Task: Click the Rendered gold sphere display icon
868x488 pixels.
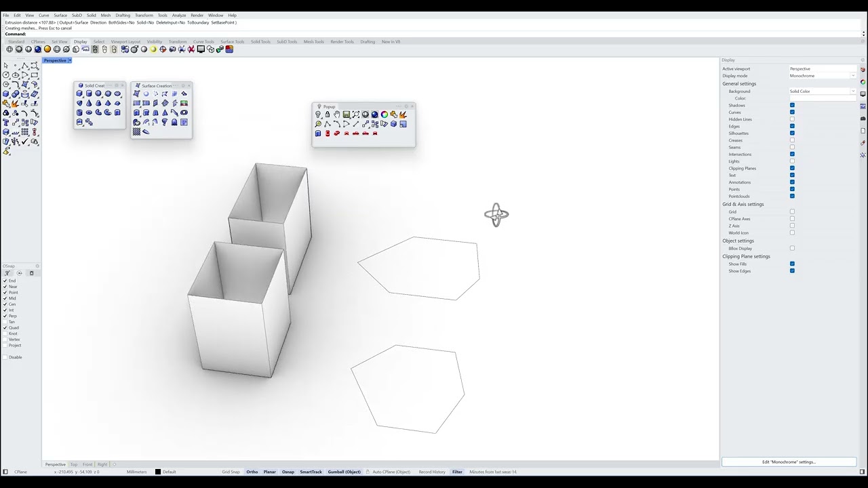Action: (x=47, y=49)
